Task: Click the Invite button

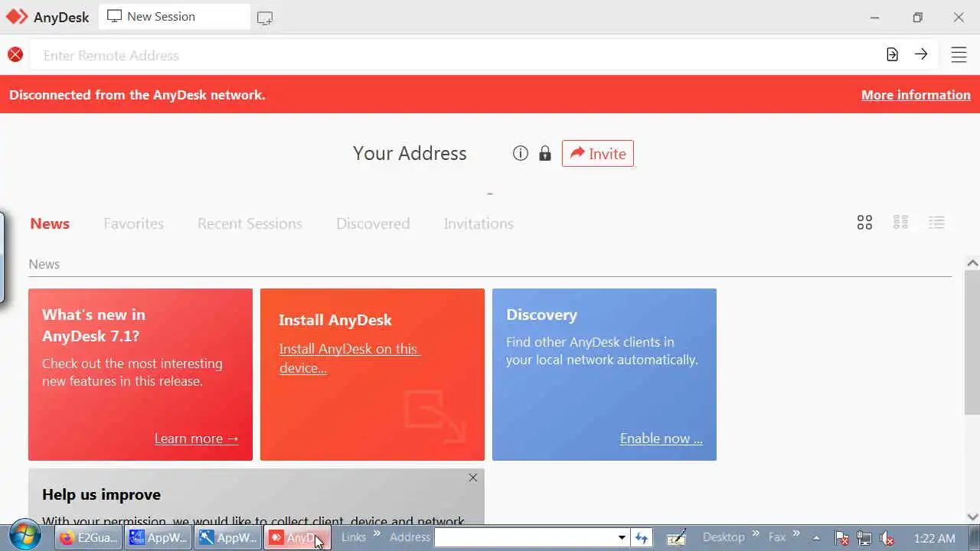Action: click(x=598, y=153)
